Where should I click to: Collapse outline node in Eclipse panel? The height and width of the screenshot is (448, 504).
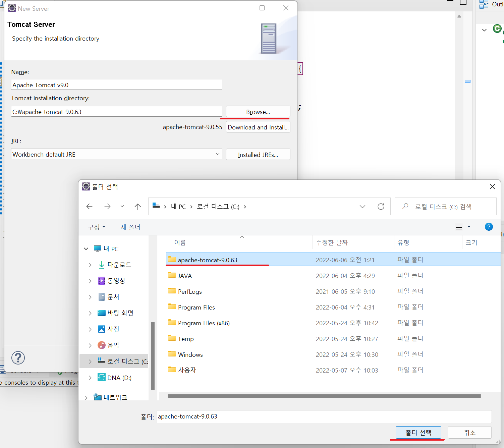pyautogui.click(x=484, y=30)
